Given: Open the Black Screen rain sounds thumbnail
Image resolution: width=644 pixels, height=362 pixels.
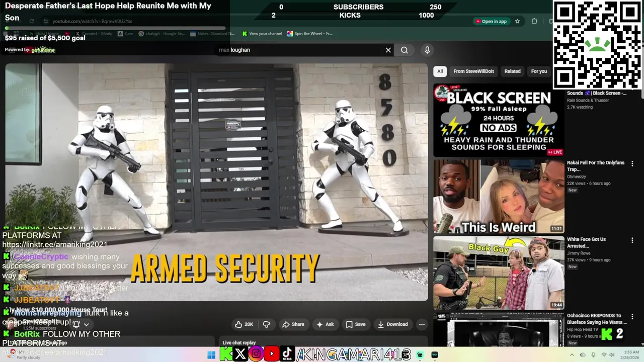Looking at the screenshot, I should (x=499, y=120).
